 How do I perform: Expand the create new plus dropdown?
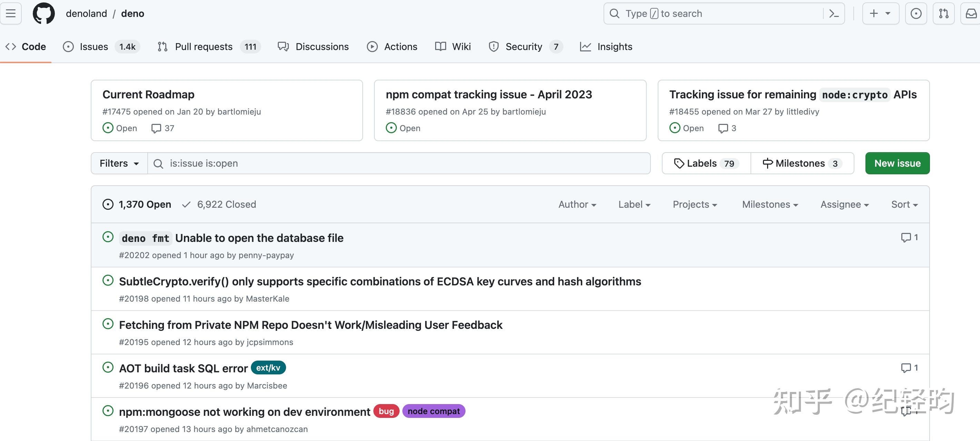[880, 14]
